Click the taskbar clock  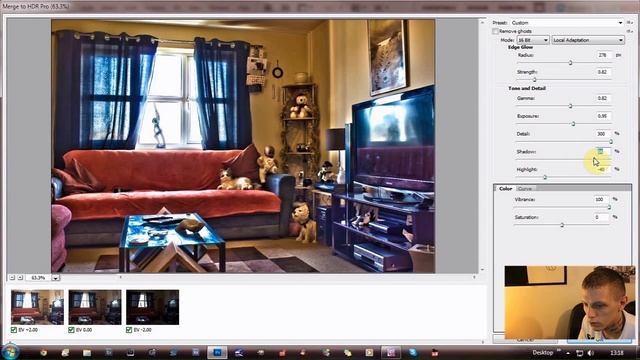pyautogui.click(x=617, y=352)
